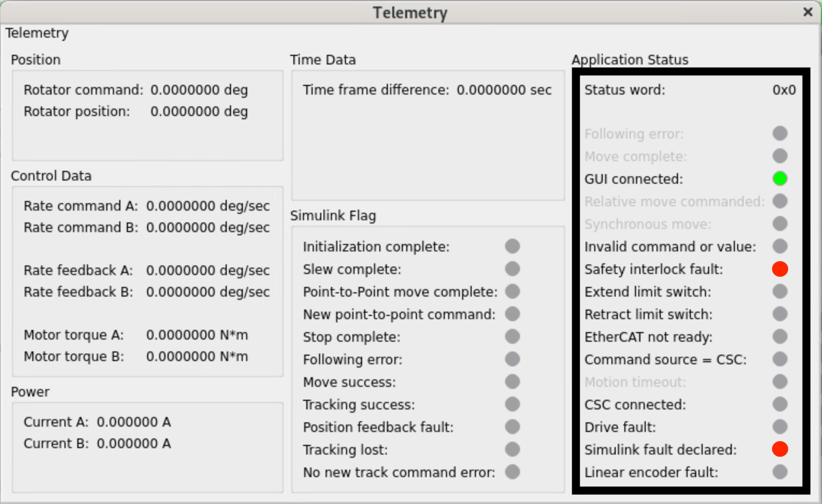Viewport: 822px width, 504px height.
Task: Click the Initialization complete indicator light
Action: pos(513,246)
